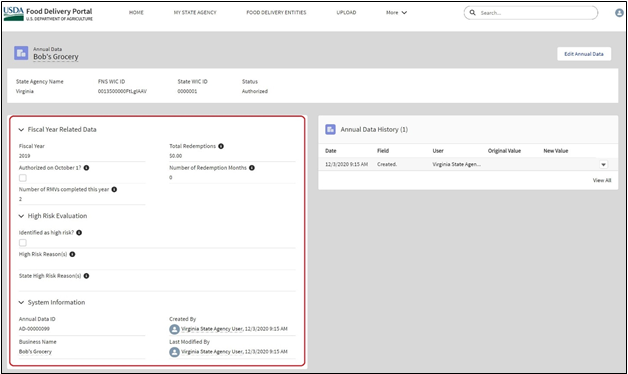Click info icon next to High Risk Reason(s)
Viewport: 628px width, 374px height.
72,254
